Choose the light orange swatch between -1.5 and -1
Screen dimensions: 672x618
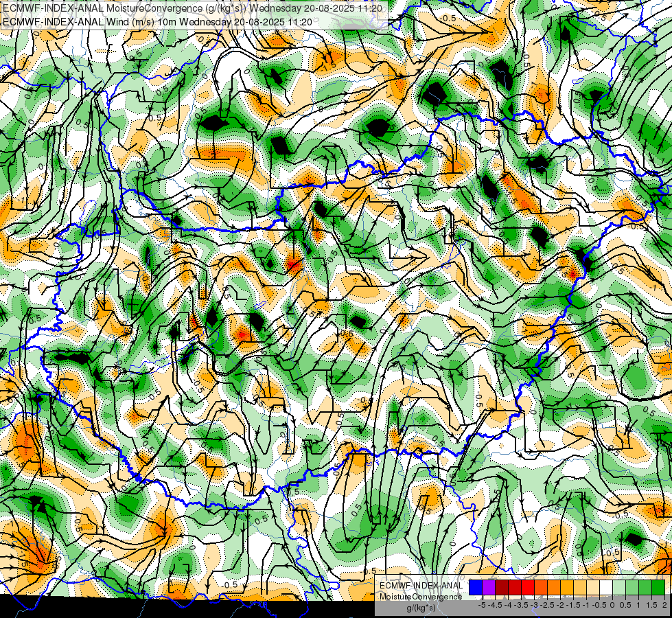click(x=580, y=588)
